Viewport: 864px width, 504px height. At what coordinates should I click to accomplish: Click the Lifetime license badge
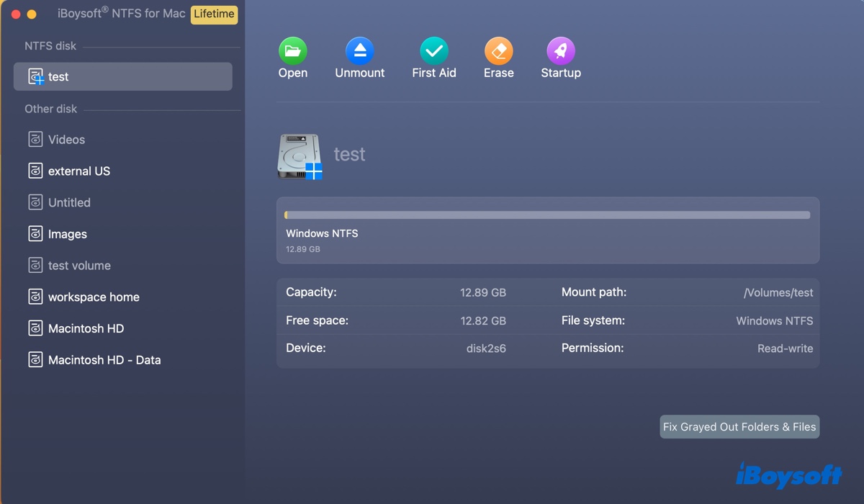point(214,14)
